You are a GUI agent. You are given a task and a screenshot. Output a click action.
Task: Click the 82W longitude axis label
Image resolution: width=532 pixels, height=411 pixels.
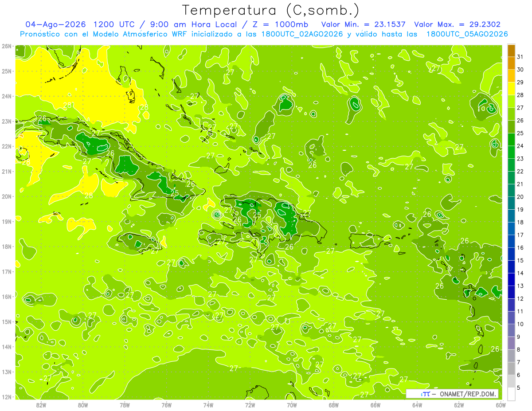(41, 405)
